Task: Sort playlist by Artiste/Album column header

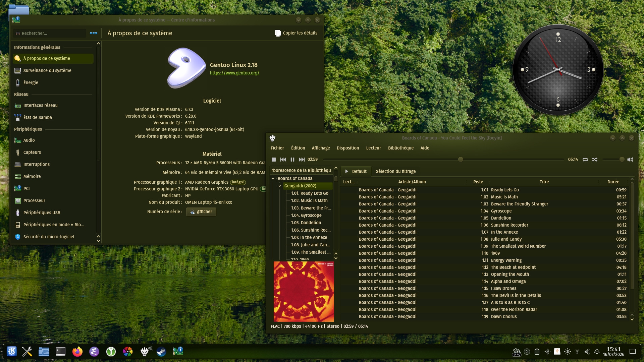Action: tap(412, 182)
